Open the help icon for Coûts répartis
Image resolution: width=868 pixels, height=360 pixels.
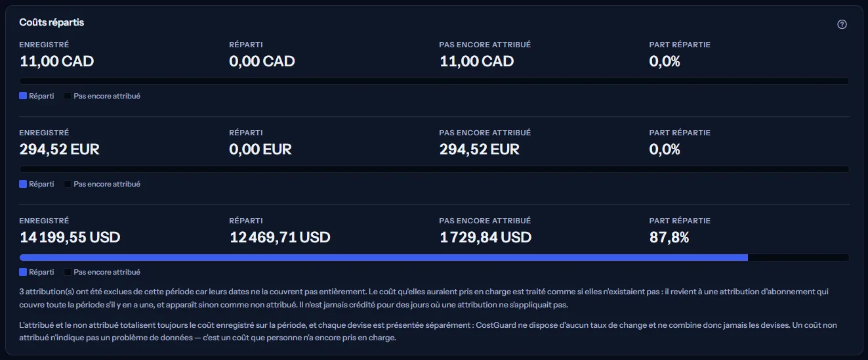click(x=842, y=24)
